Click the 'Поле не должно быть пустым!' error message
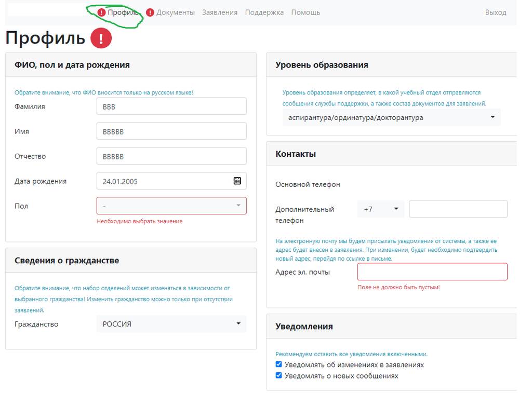The height and width of the screenshot is (393, 532). point(398,287)
